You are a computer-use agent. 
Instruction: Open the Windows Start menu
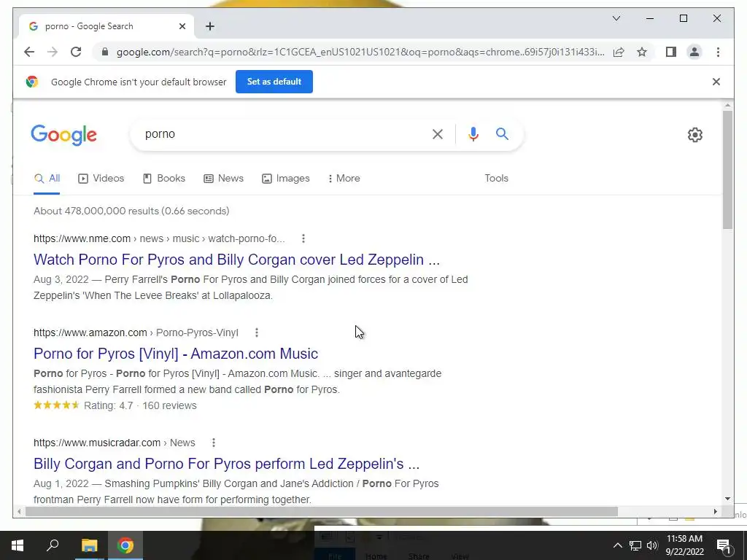point(18,545)
